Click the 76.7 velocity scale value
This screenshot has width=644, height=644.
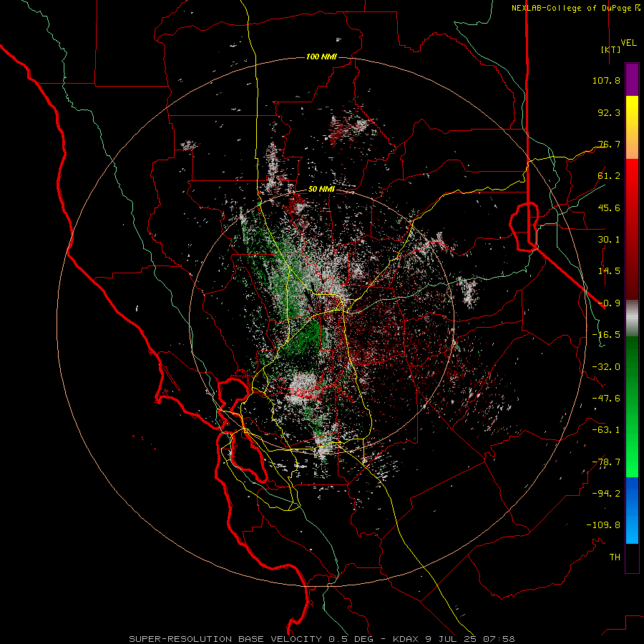tap(609, 144)
